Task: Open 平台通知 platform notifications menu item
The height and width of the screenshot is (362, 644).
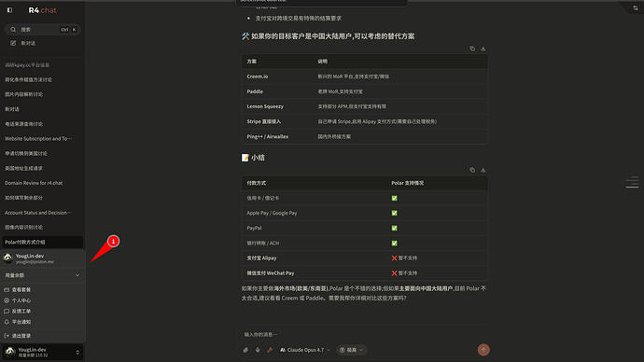Action: pos(21,322)
